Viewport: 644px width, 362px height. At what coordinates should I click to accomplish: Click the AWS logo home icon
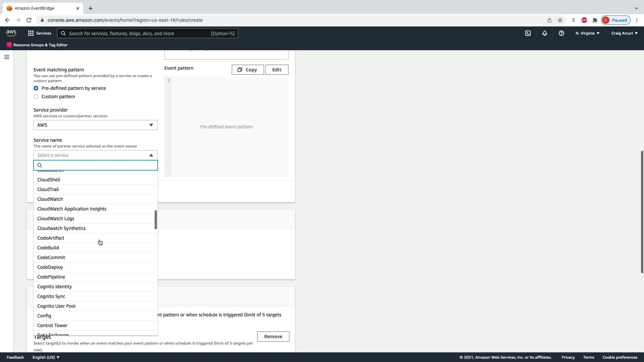click(x=11, y=33)
